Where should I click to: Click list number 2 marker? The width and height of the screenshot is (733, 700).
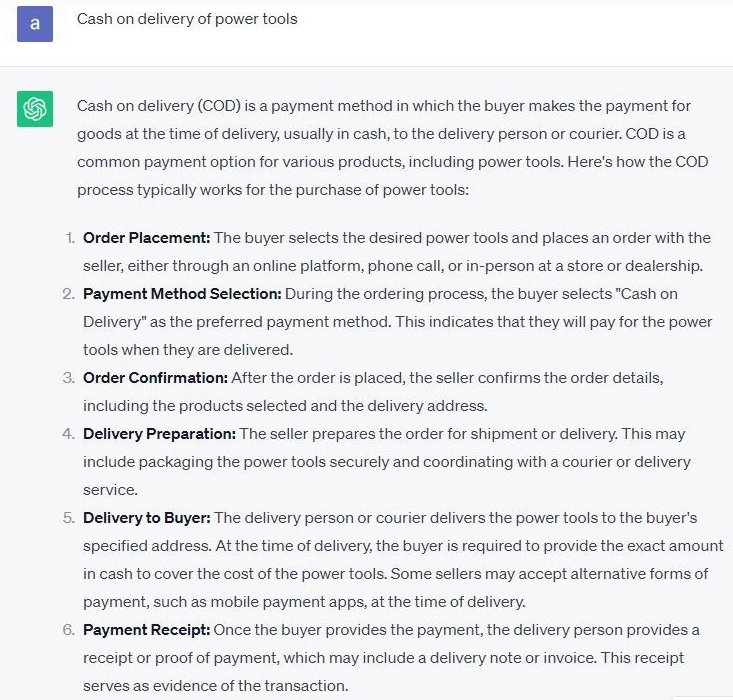[x=69, y=294]
